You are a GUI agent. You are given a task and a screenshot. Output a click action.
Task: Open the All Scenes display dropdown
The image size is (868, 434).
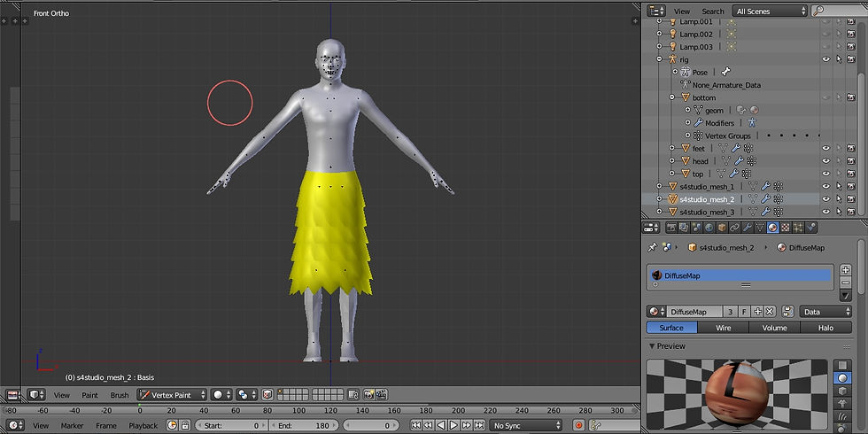point(770,11)
